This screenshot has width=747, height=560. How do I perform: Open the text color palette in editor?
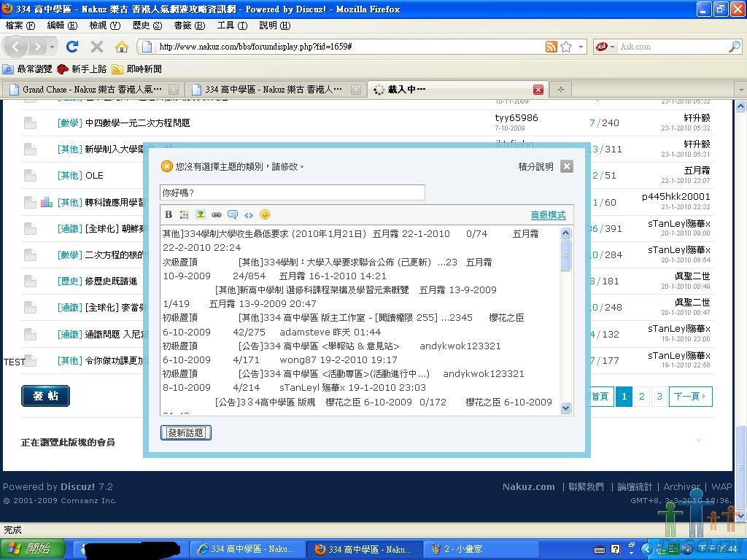coord(185,214)
